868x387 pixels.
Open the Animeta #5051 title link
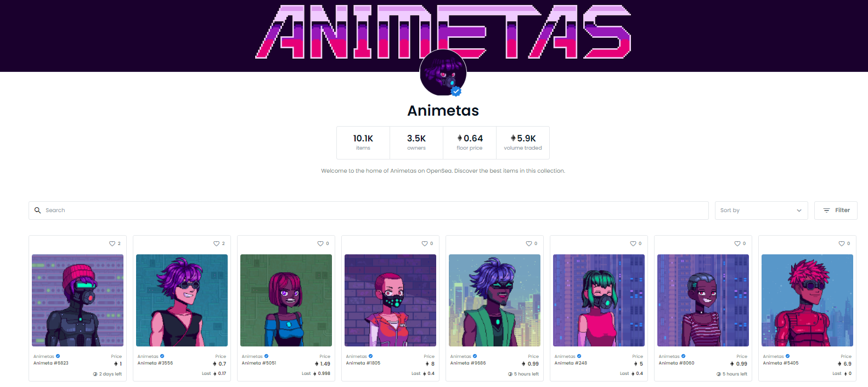(x=259, y=363)
